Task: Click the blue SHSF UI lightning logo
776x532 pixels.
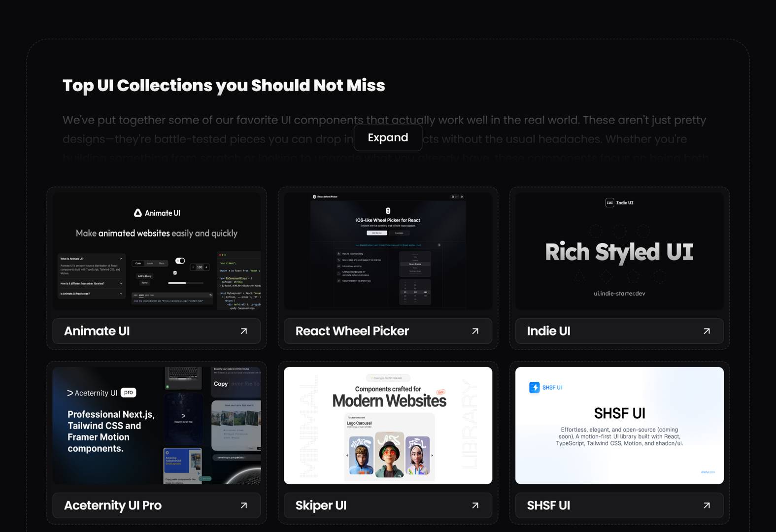Action: pos(534,388)
